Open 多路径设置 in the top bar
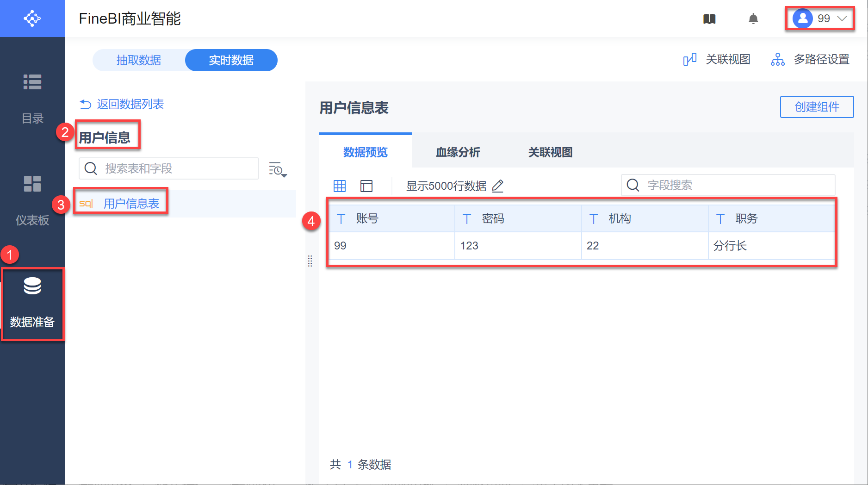This screenshot has height=485, width=868. tap(810, 60)
